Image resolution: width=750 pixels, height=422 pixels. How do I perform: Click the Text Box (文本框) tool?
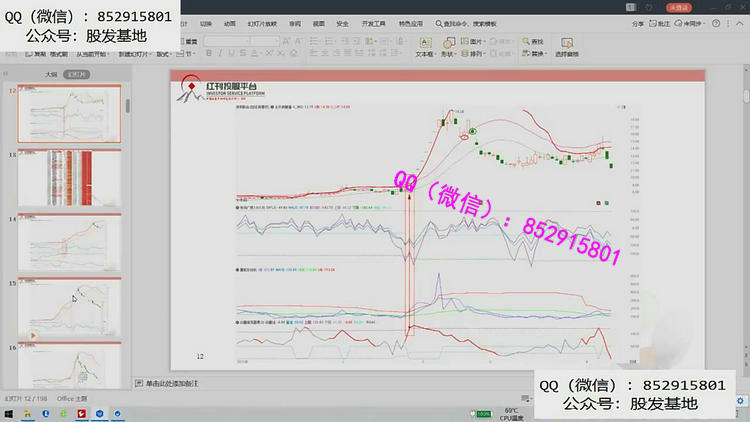(x=424, y=47)
